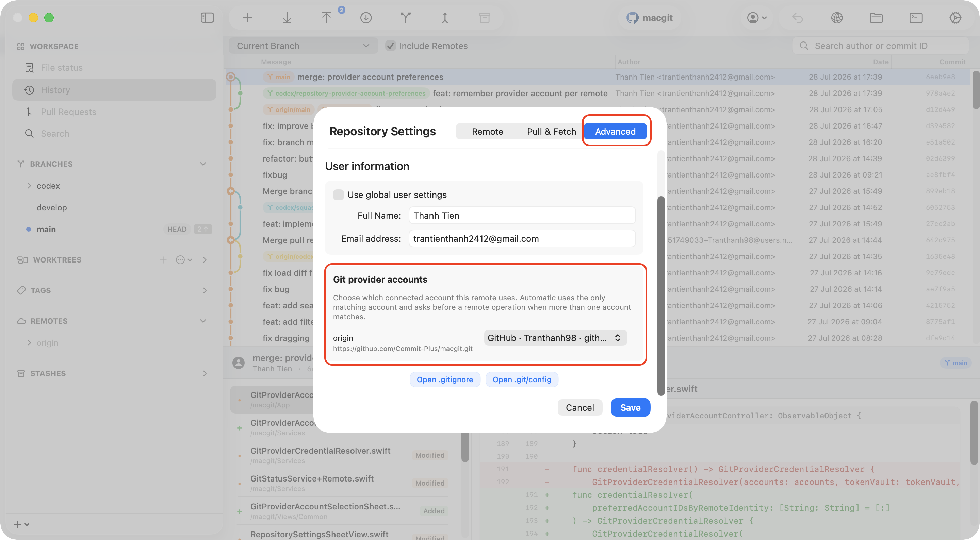Click the Email address input field

click(x=522, y=239)
